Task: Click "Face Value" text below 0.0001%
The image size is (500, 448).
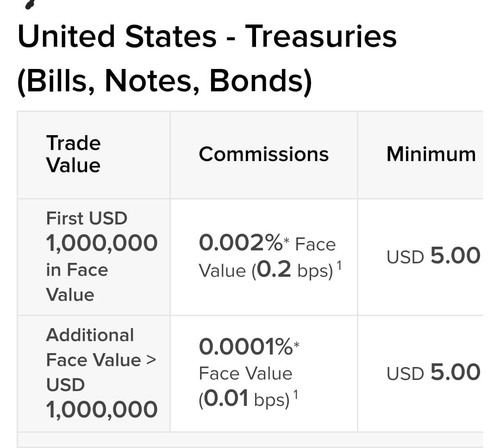Action: pos(245,373)
